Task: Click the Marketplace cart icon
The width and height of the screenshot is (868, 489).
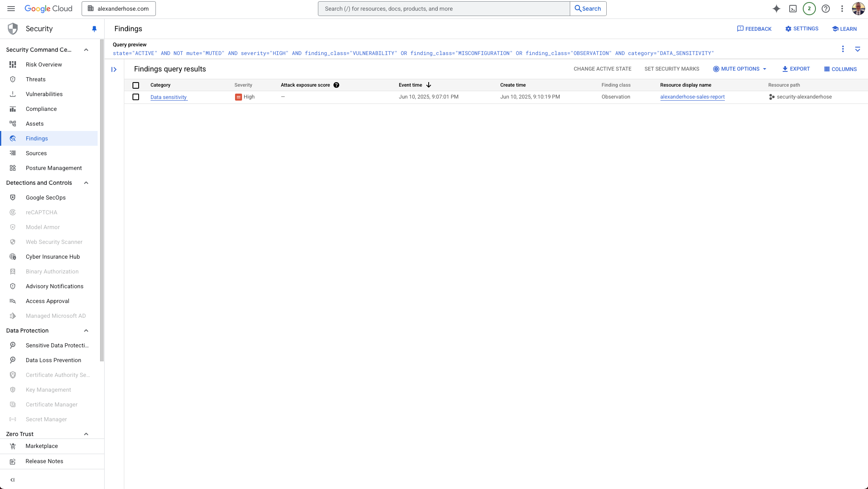Action: [13, 446]
